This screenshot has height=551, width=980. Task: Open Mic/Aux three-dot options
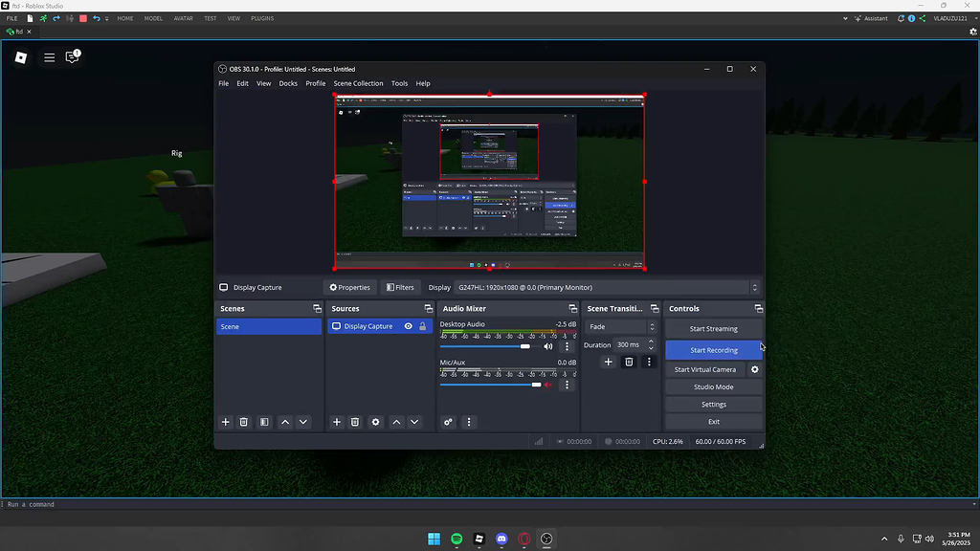(567, 385)
